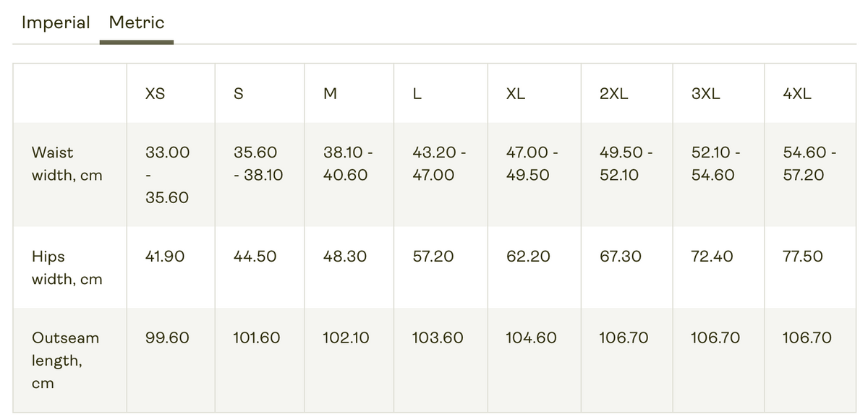Click outseam value 104.60 for XL
The height and width of the screenshot is (417, 868).
coord(532,338)
